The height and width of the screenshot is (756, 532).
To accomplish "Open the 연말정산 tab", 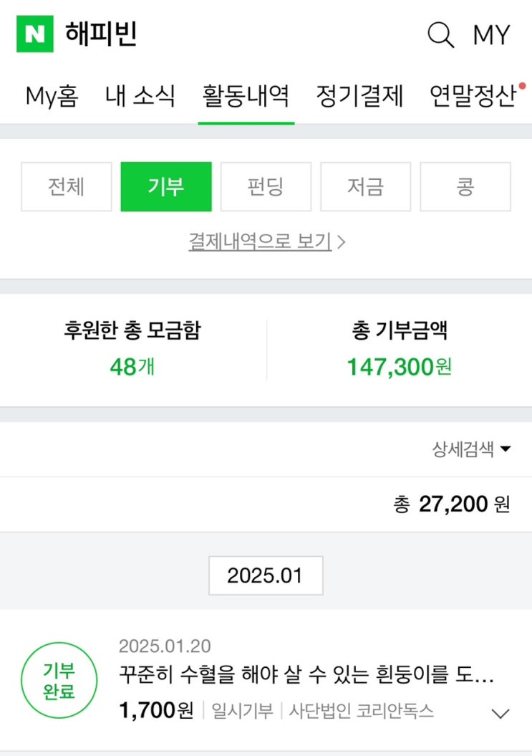I will pyautogui.click(x=473, y=96).
